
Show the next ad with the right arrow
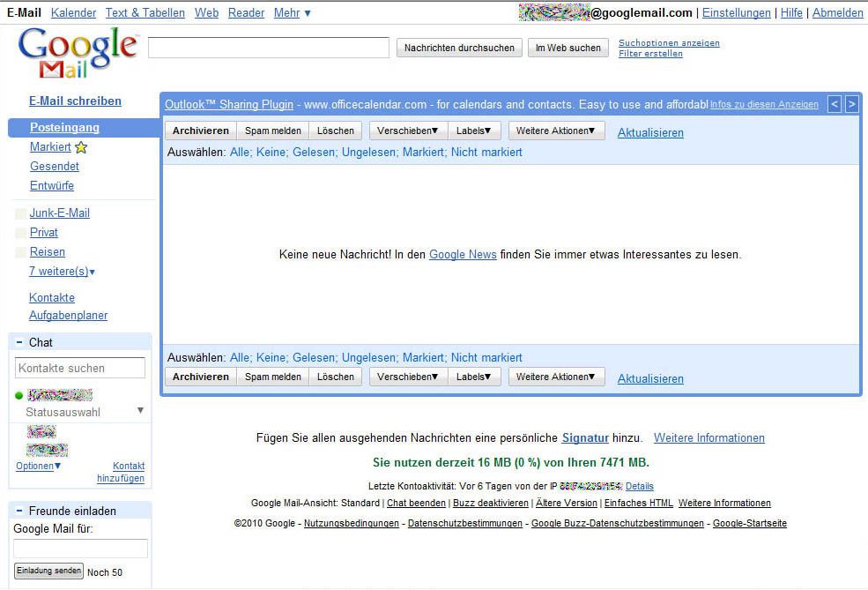pos(851,103)
